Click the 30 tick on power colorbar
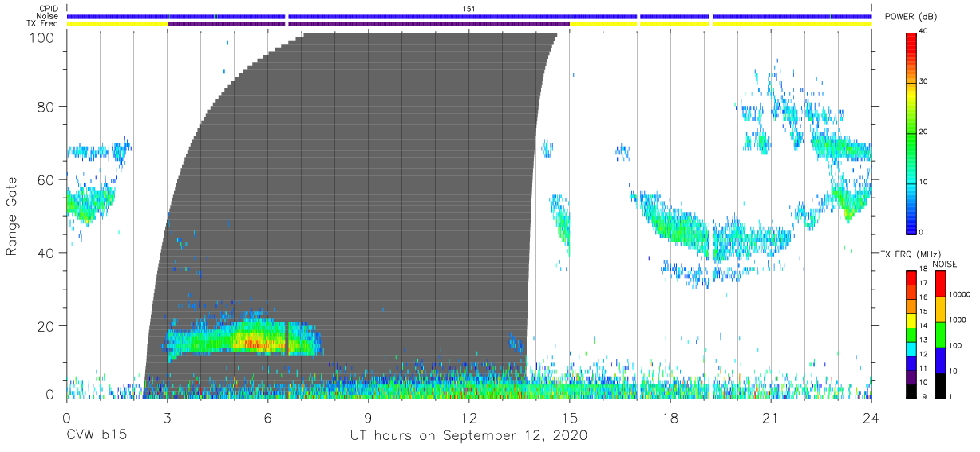This screenshot has height=452, width=980. coord(923,81)
